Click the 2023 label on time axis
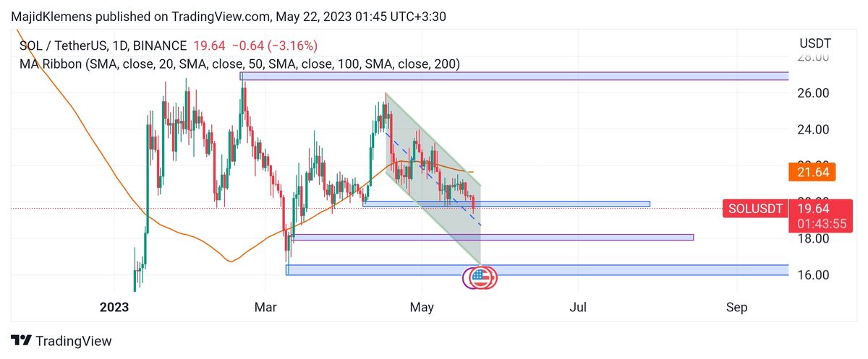This screenshot has height=359, width=868. [114, 308]
